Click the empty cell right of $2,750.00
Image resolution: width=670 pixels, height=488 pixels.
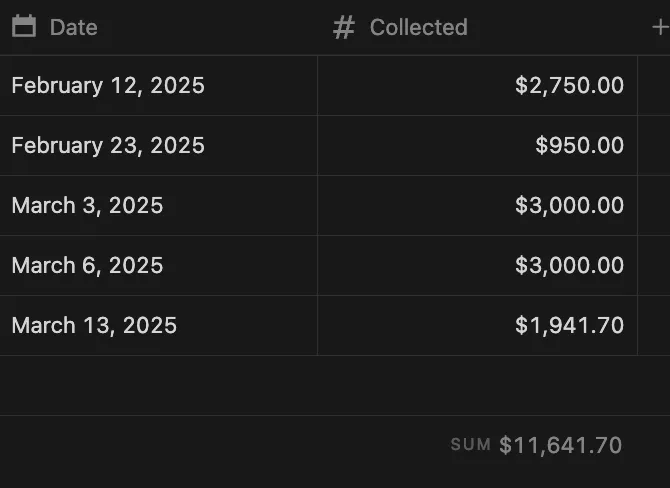click(x=654, y=85)
